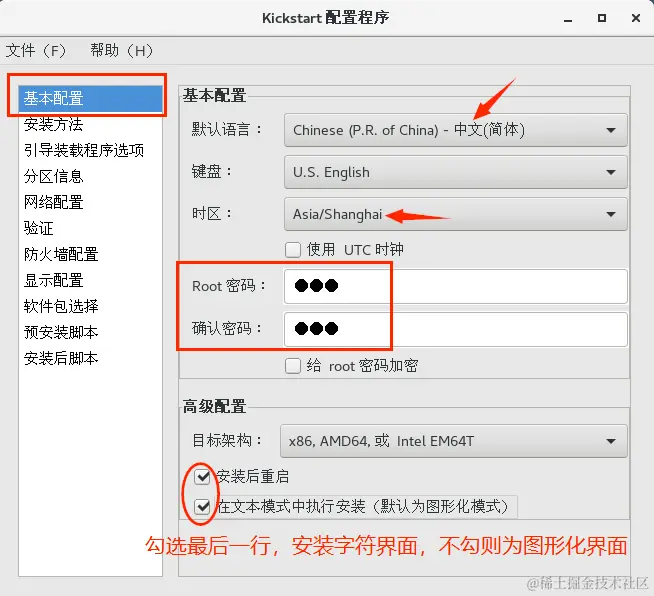Expand the 默认语言 dropdown
The width and height of the screenshot is (654, 596).
pos(455,130)
